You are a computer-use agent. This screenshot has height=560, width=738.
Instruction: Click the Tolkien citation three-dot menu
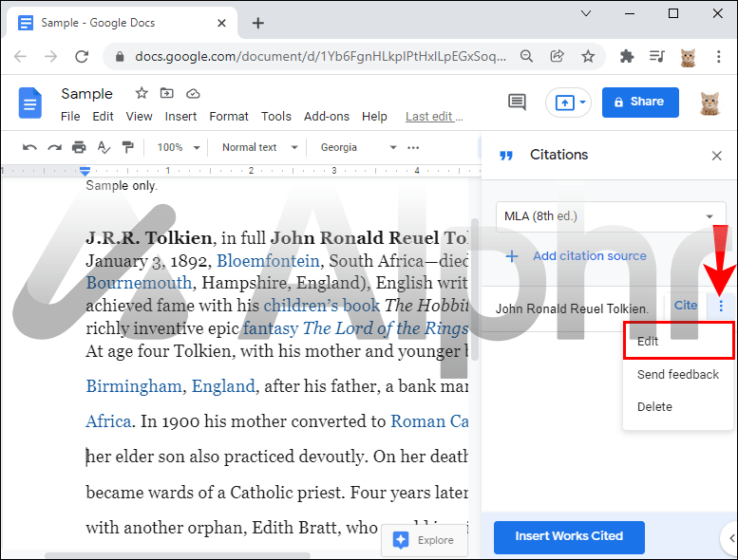point(721,306)
